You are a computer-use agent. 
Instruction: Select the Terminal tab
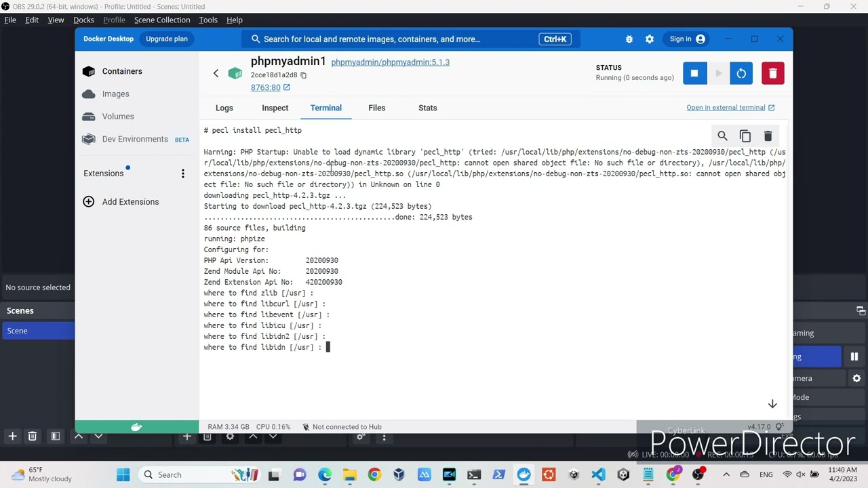pyautogui.click(x=326, y=108)
